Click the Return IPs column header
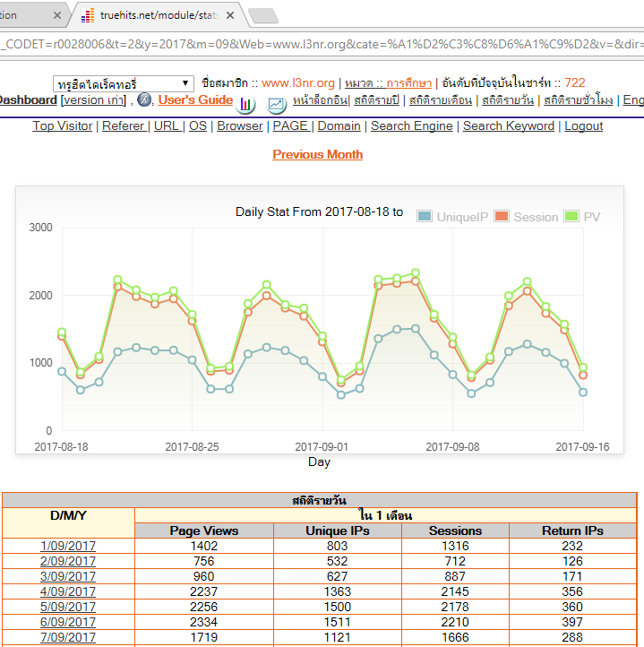The height and width of the screenshot is (647, 644). [572, 531]
